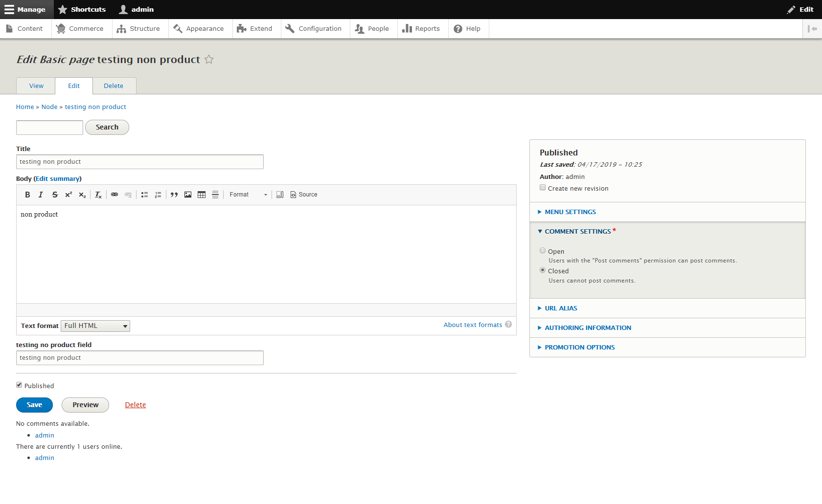The height and width of the screenshot is (504, 822).
Task: Switch to the Delete tab
Action: point(114,86)
